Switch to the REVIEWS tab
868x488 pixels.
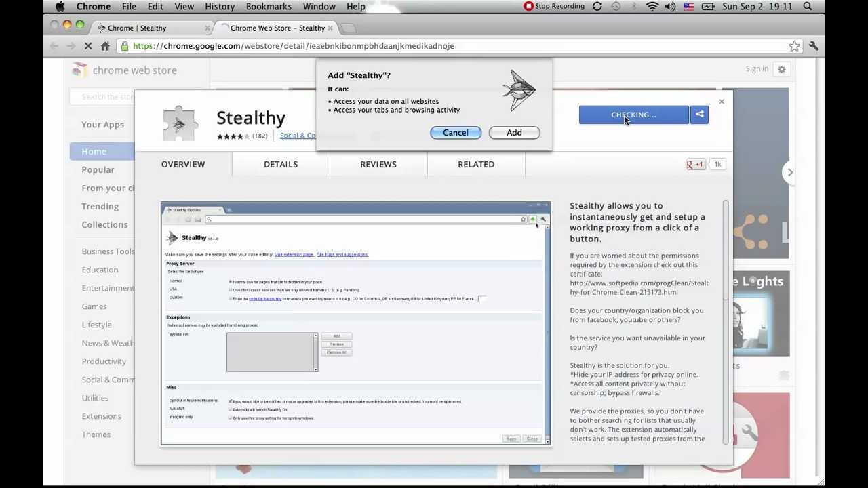click(378, 164)
